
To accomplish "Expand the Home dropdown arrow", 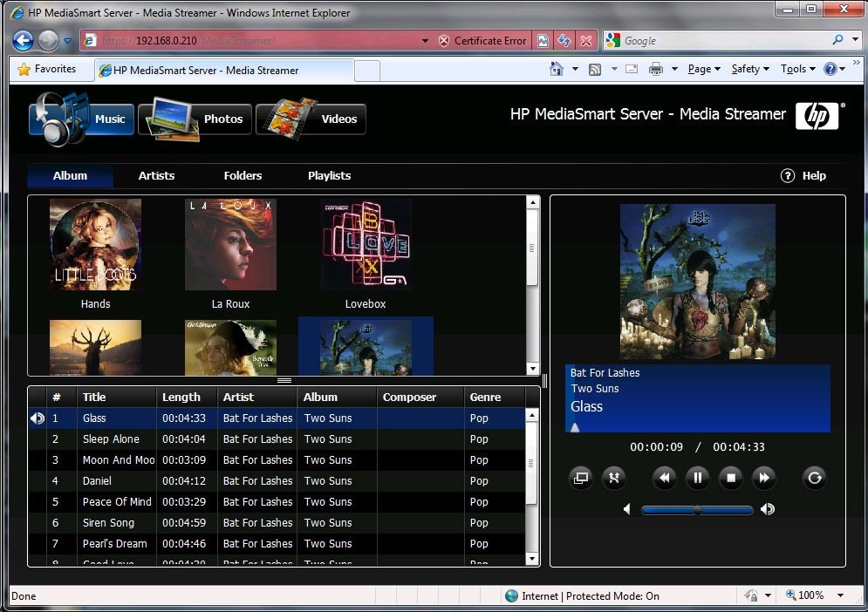I will [575, 69].
